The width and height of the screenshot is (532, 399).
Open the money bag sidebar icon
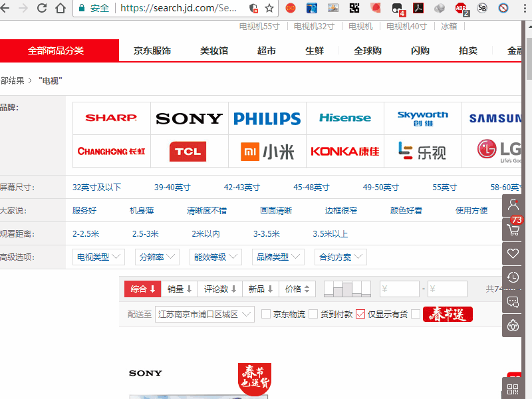[x=513, y=325]
